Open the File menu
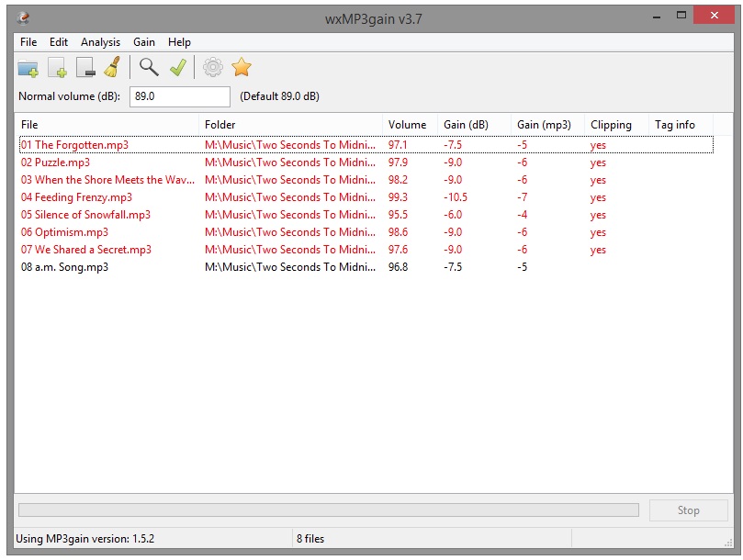The image size is (743, 560). pos(28,42)
